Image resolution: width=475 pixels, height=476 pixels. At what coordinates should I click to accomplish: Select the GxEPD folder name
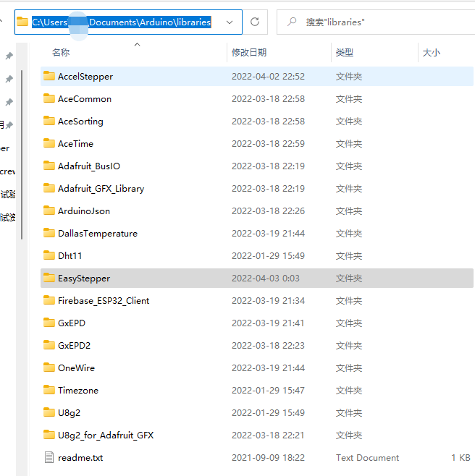point(72,323)
